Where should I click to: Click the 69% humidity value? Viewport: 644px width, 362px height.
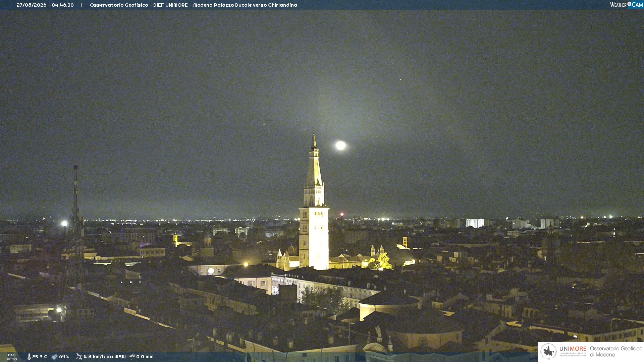click(x=64, y=357)
